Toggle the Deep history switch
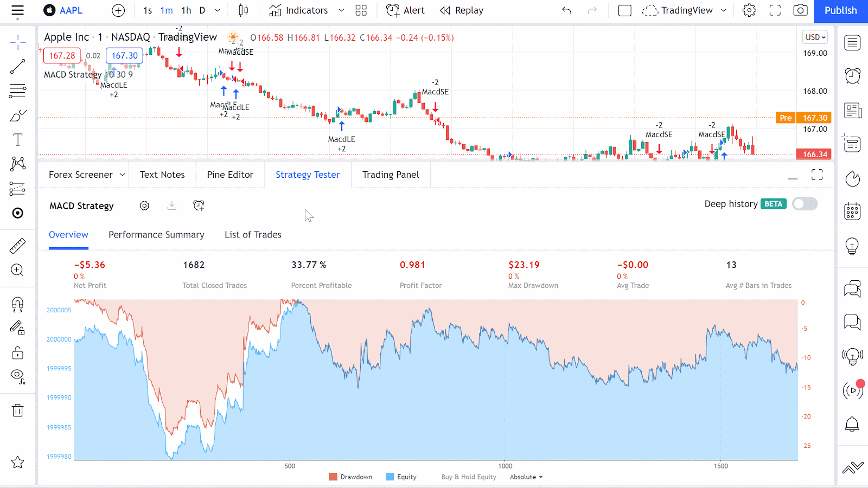The width and height of the screenshot is (868, 488). 805,204
